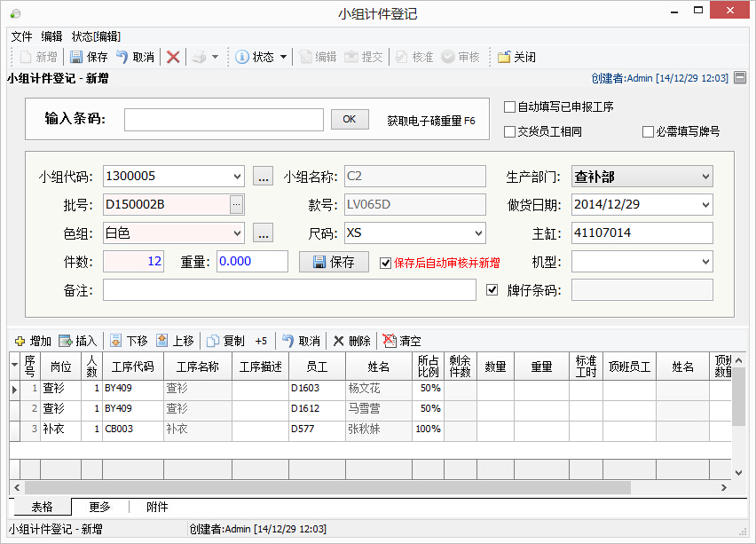Click the 增加 add row icon
This screenshot has height=544, width=756.
[x=20, y=341]
